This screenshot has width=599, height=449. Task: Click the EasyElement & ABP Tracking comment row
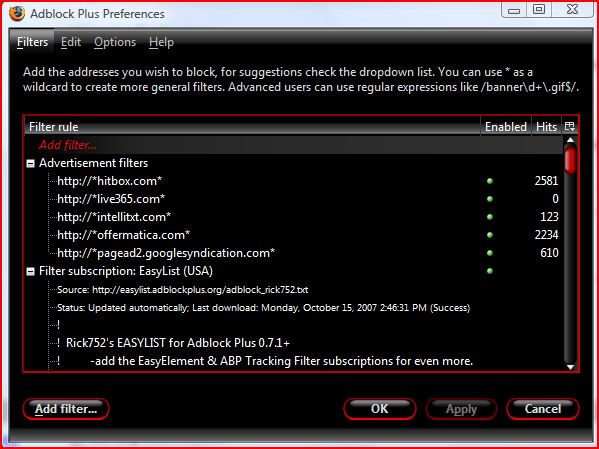293,361
